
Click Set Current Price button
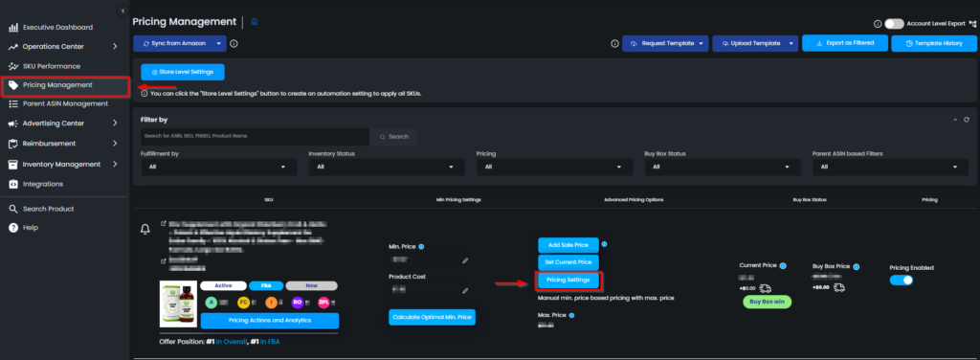click(x=568, y=262)
